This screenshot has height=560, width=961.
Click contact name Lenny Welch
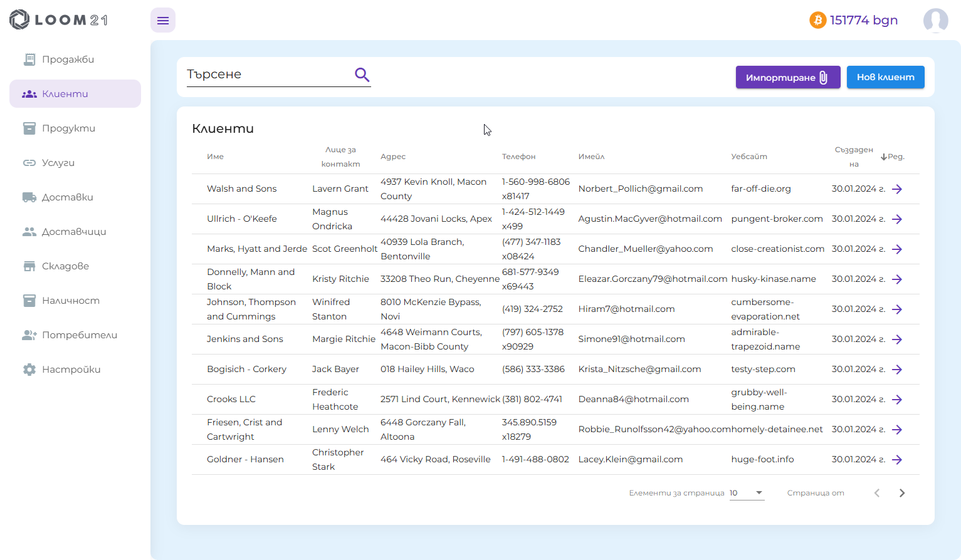pyautogui.click(x=340, y=430)
